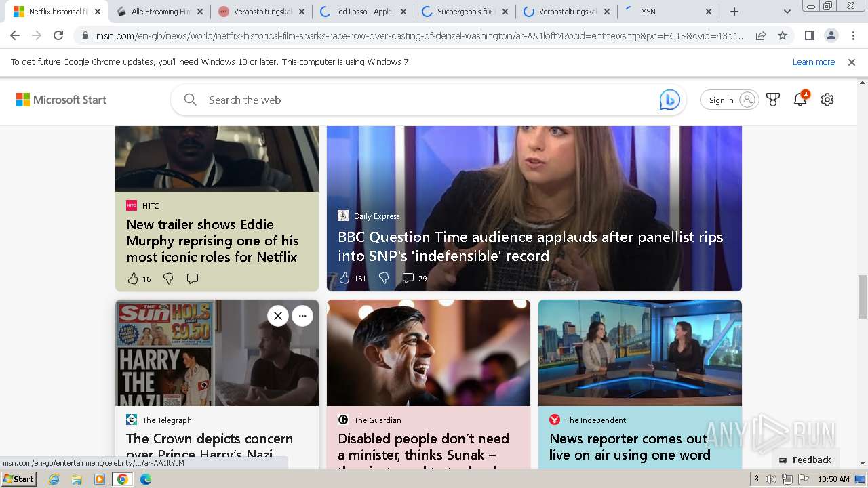This screenshot has height=488, width=868.
Task: Open BBC Question Time headline
Action: point(530,247)
